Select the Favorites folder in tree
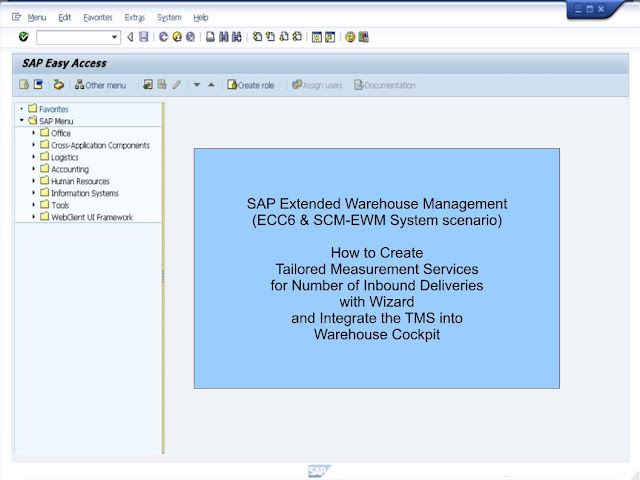This screenshot has width=640, height=480. click(53, 109)
